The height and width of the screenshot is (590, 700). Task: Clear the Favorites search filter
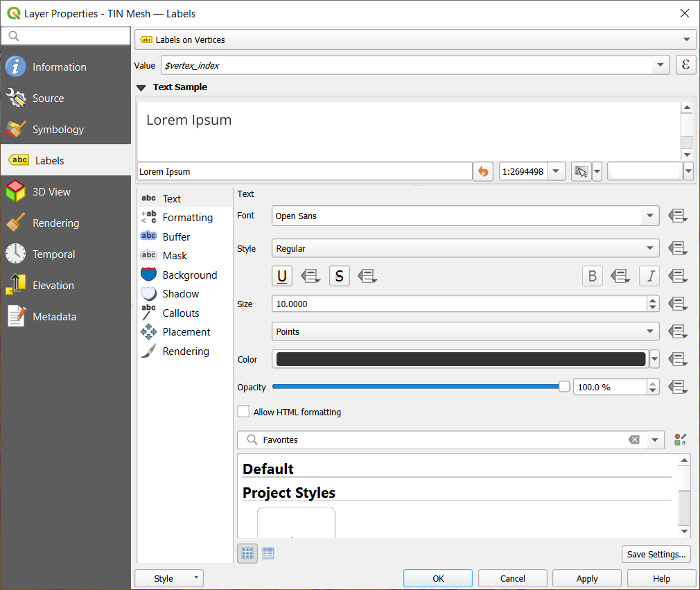[633, 440]
